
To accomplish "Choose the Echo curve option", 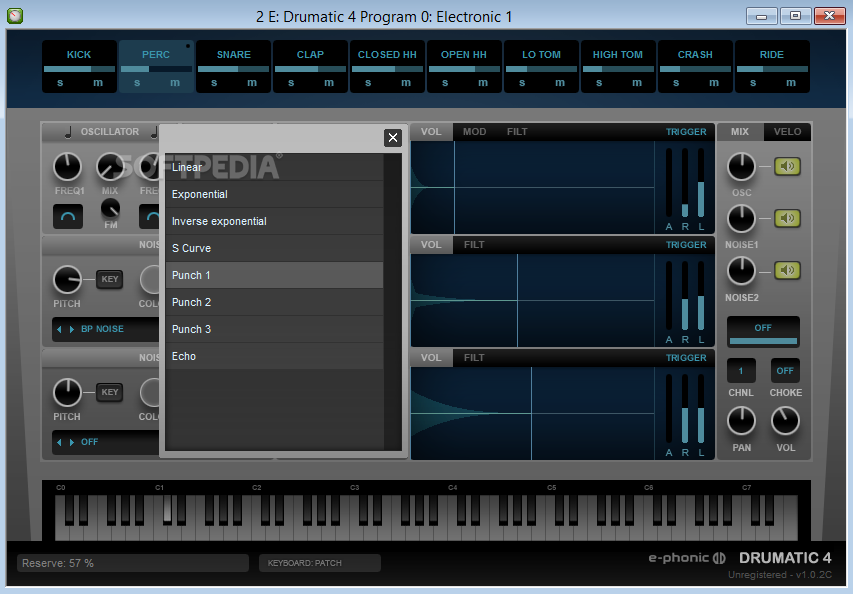I will (274, 356).
